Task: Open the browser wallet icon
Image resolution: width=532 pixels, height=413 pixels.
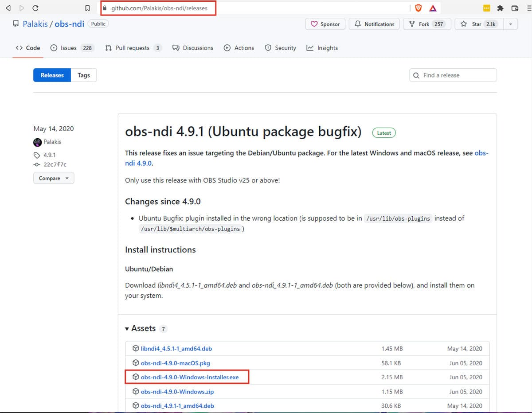Action: click(515, 8)
